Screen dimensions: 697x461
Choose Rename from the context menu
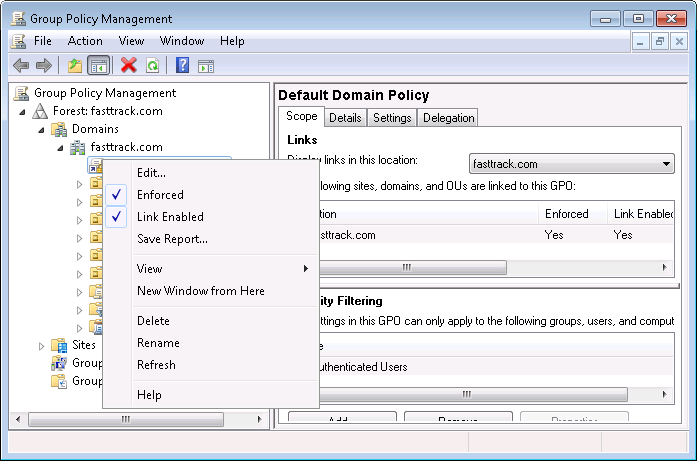click(x=211, y=343)
